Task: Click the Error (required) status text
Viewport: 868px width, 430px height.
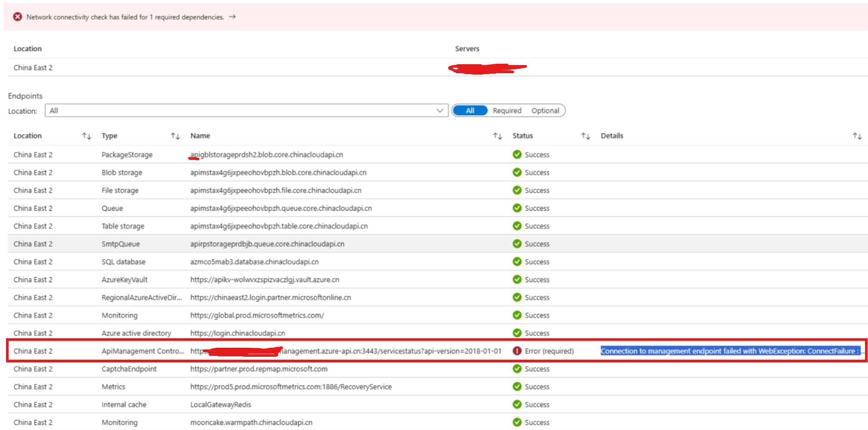Action: [549, 351]
